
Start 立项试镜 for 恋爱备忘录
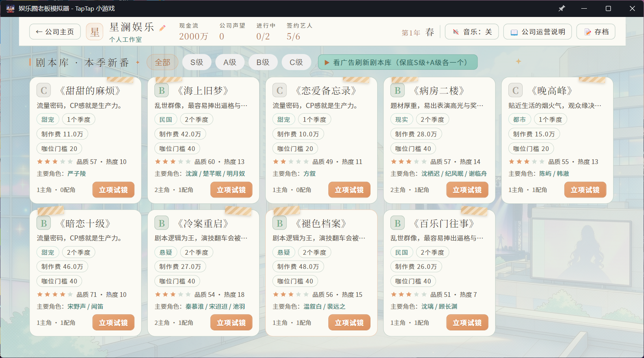(349, 190)
